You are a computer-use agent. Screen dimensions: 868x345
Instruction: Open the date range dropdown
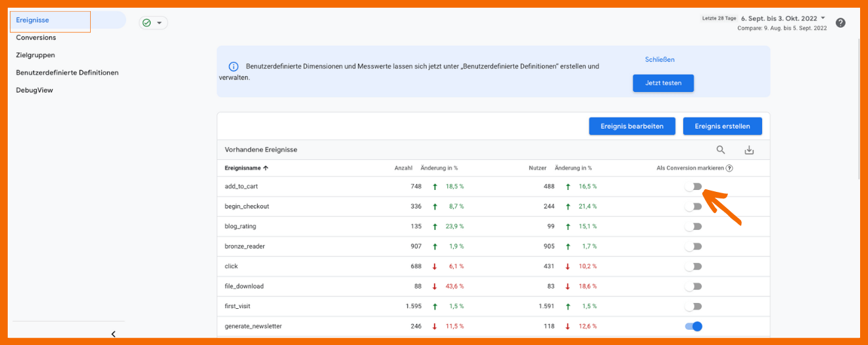(823, 18)
